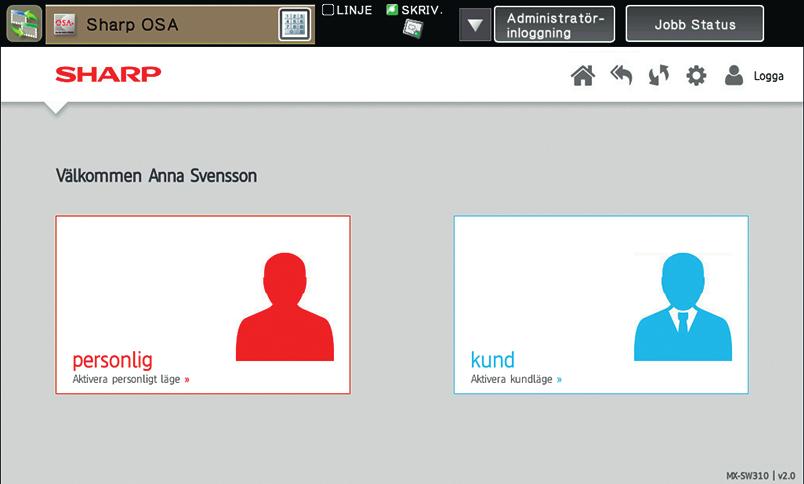Open settings gear icon
Image resolution: width=804 pixels, height=484 pixels.
click(696, 76)
